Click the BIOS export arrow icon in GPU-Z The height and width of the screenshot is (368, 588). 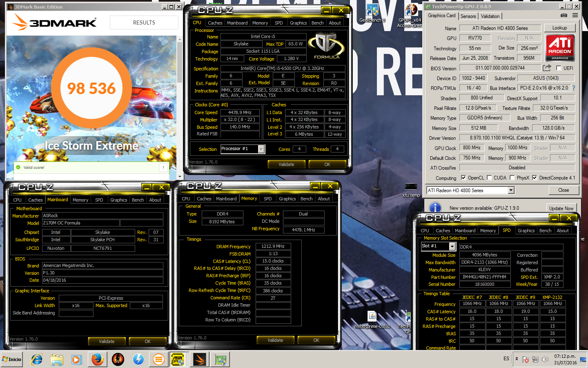pos(547,68)
